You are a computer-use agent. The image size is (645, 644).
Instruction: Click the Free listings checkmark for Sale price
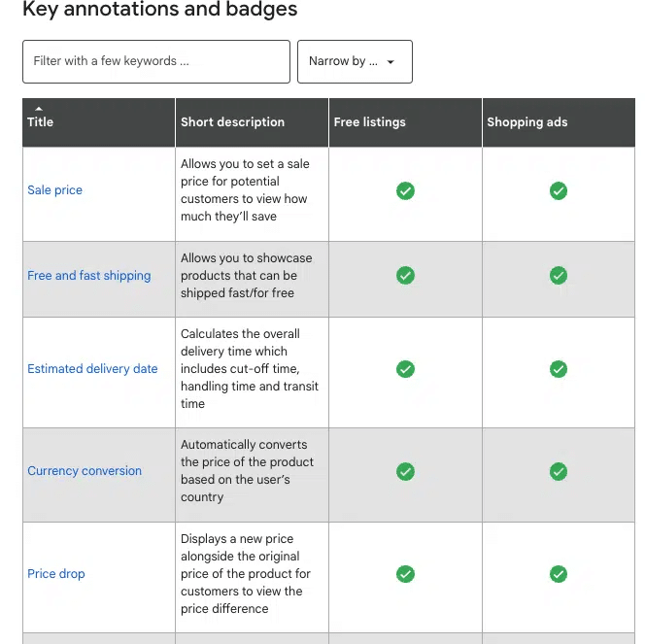click(x=405, y=190)
